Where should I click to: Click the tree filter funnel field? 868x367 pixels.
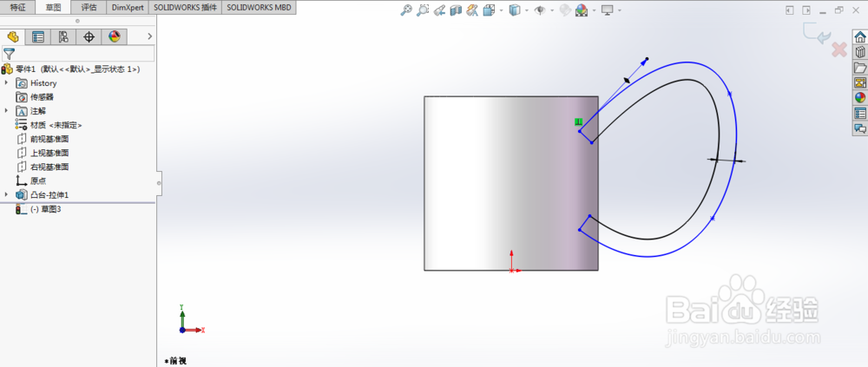coord(77,54)
